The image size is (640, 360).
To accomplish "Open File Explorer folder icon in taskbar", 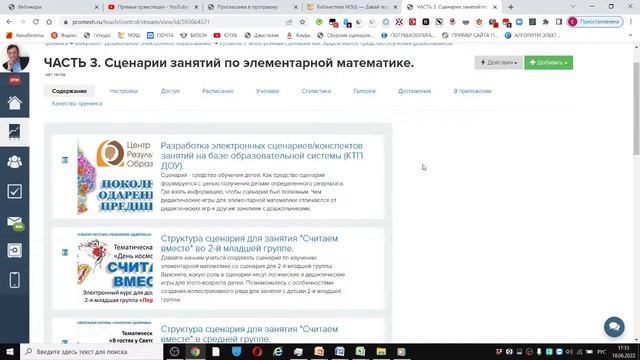I will [381, 351].
